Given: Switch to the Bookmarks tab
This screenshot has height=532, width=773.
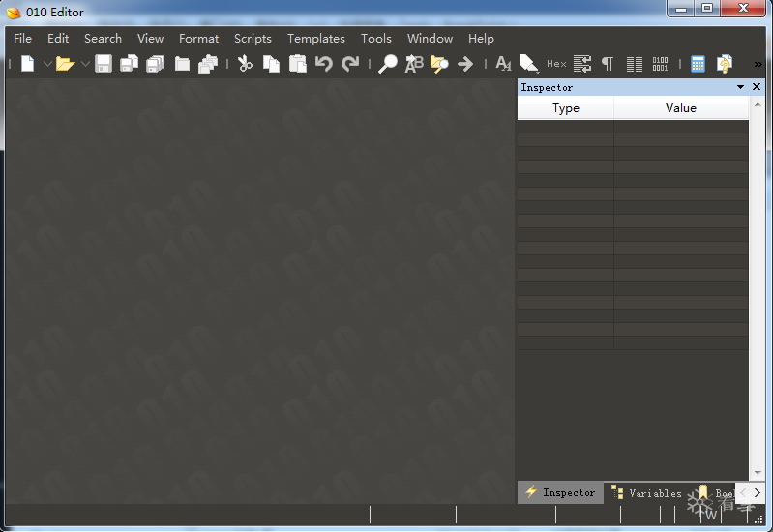Looking at the screenshot, I should pyautogui.click(x=716, y=493).
